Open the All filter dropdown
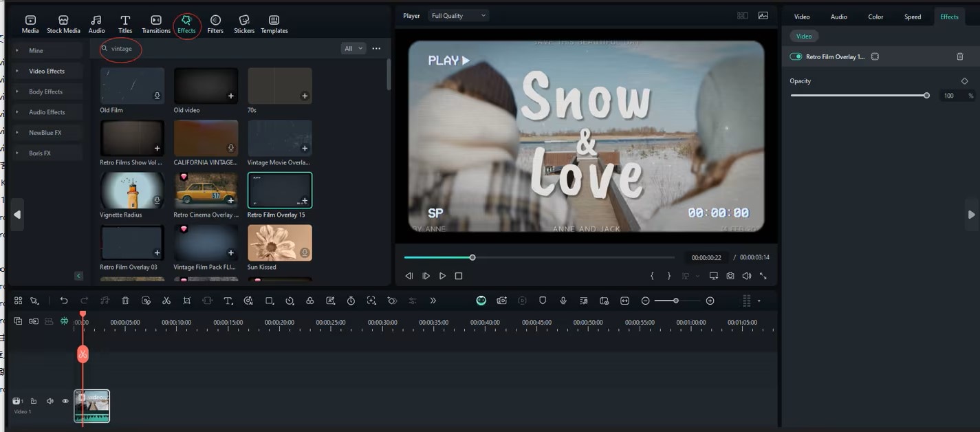Screen dimensions: 980x432 tap(353, 49)
